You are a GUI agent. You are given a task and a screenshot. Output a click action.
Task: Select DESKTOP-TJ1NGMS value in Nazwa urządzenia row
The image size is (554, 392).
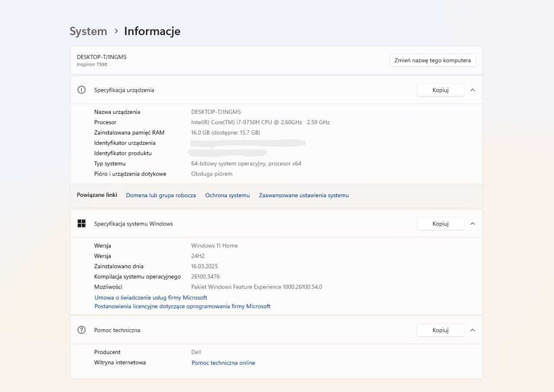216,112
